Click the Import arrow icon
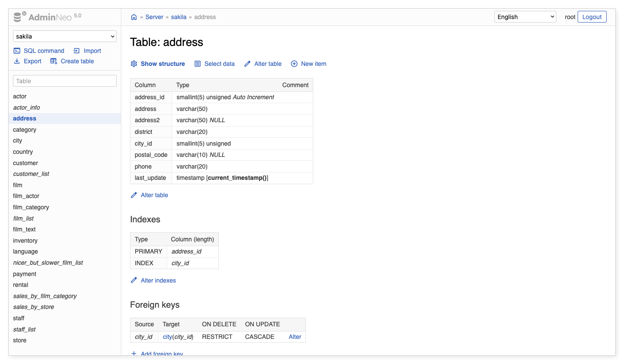624x364 pixels. [77, 51]
